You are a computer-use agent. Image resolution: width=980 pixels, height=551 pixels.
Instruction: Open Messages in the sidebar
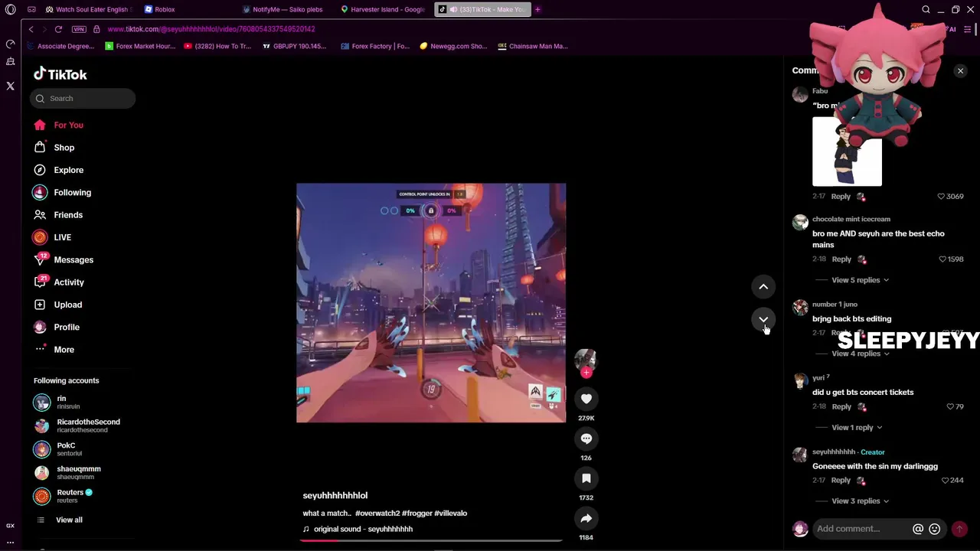[x=73, y=259]
